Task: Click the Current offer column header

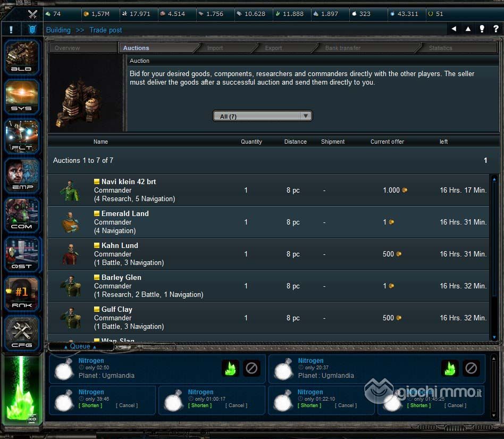Action: [387, 142]
